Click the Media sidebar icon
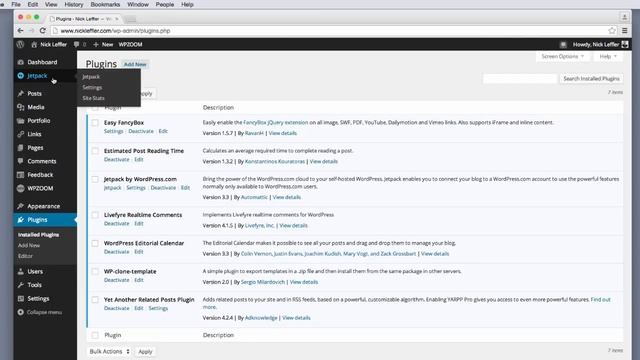Screen dimensions: 640x360 point(21,107)
